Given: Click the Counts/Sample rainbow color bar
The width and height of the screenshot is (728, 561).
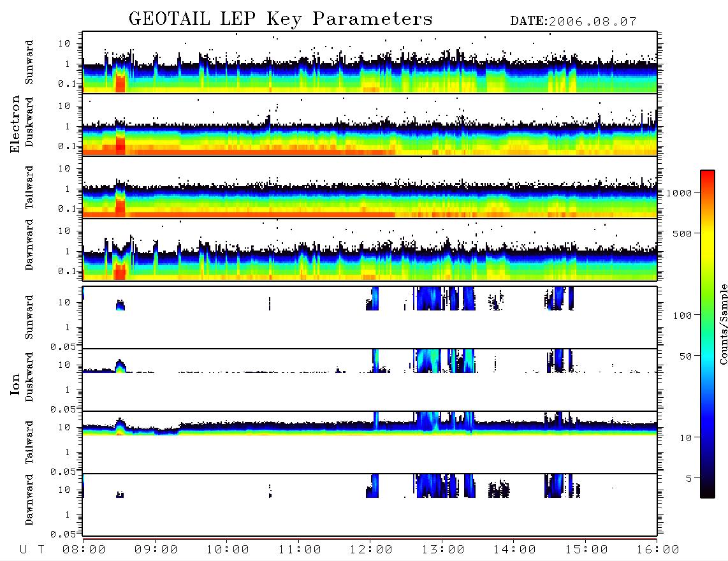Looking at the screenshot, I should 708,334.
